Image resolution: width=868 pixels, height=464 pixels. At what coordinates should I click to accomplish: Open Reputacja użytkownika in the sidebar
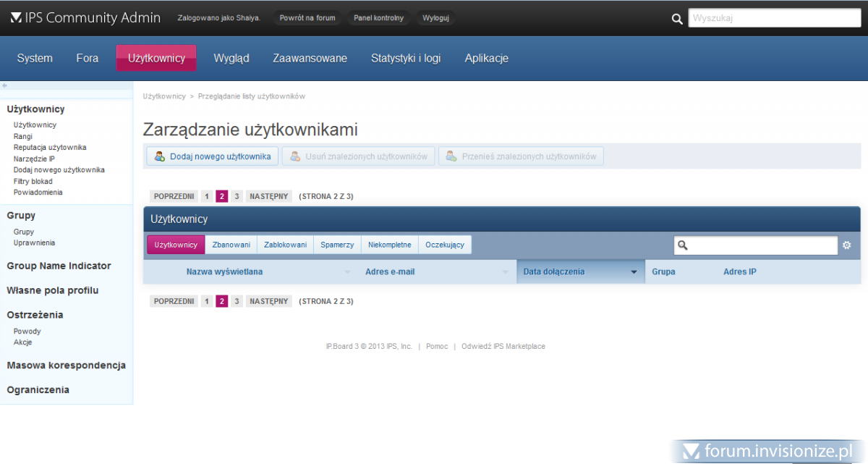pos(50,147)
